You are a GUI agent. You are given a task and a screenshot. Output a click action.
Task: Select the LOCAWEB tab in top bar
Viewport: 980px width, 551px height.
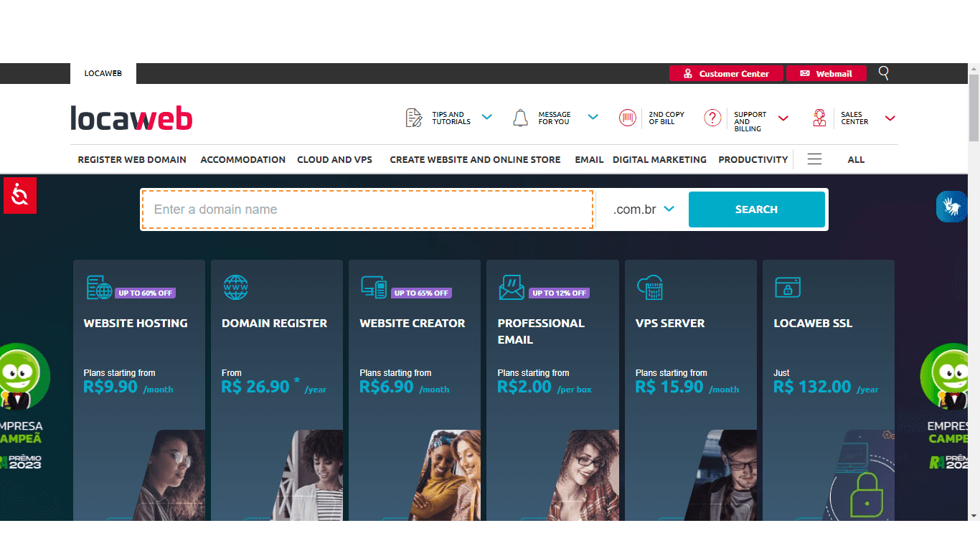coord(103,73)
